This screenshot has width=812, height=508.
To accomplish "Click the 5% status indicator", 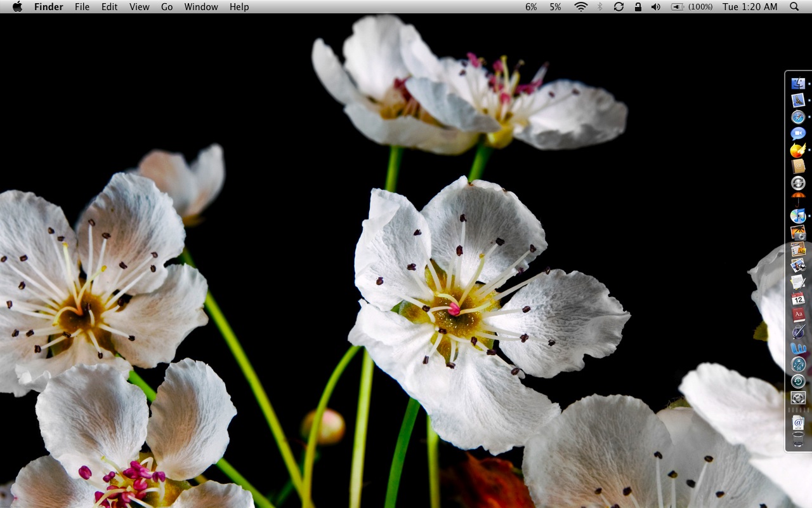I will [x=555, y=7].
